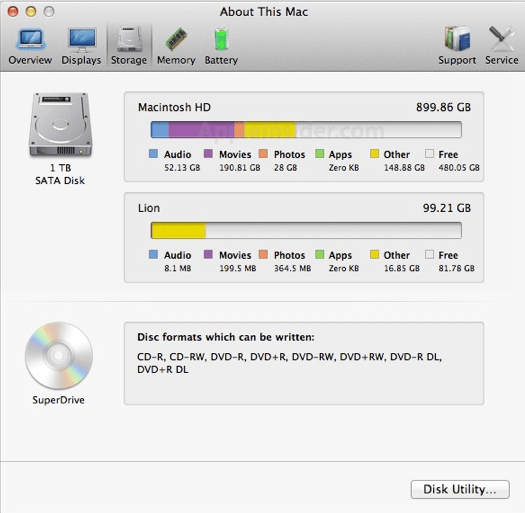Click the 899.86 GB capacity value
The height and width of the screenshot is (513, 525).
443,107
